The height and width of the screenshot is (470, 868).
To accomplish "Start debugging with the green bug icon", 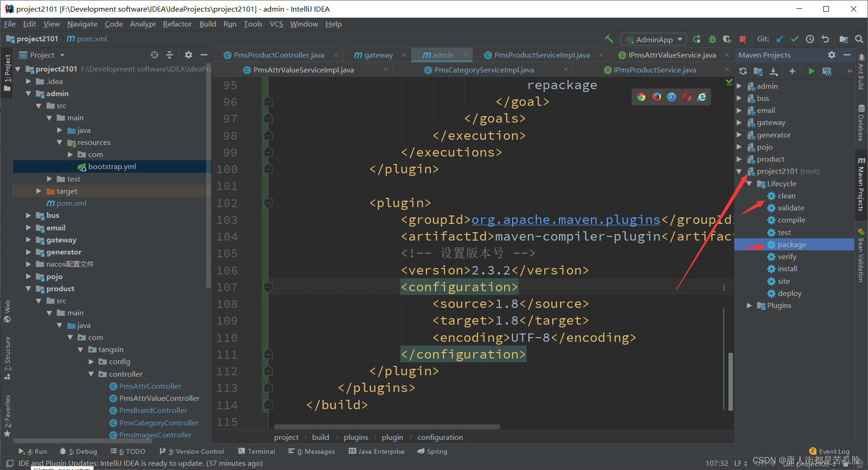I will point(712,39).
